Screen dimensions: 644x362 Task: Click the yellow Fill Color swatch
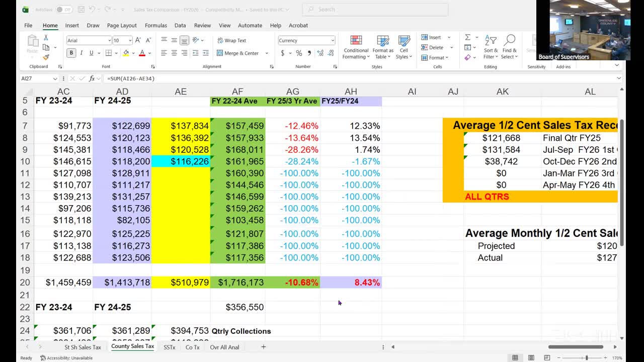pyautogui.click(x=126, y=53)
